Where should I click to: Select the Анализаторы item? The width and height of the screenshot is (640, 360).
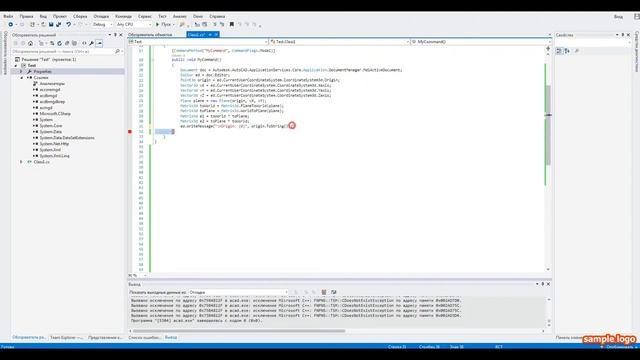(x=49, y=84)
